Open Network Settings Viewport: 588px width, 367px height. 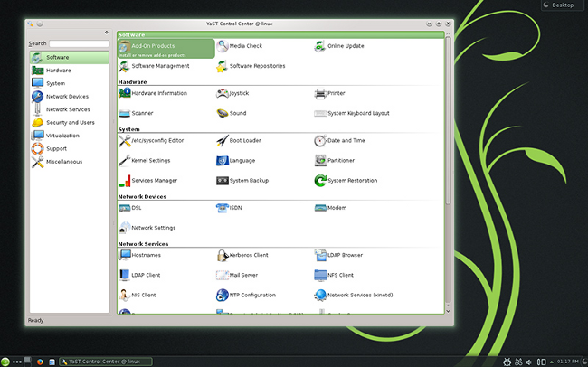147,228
